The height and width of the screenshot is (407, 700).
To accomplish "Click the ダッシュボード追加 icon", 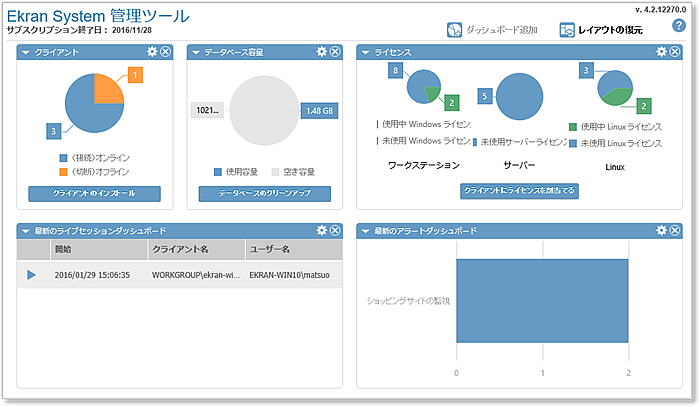I will click(x=454, y=30).
